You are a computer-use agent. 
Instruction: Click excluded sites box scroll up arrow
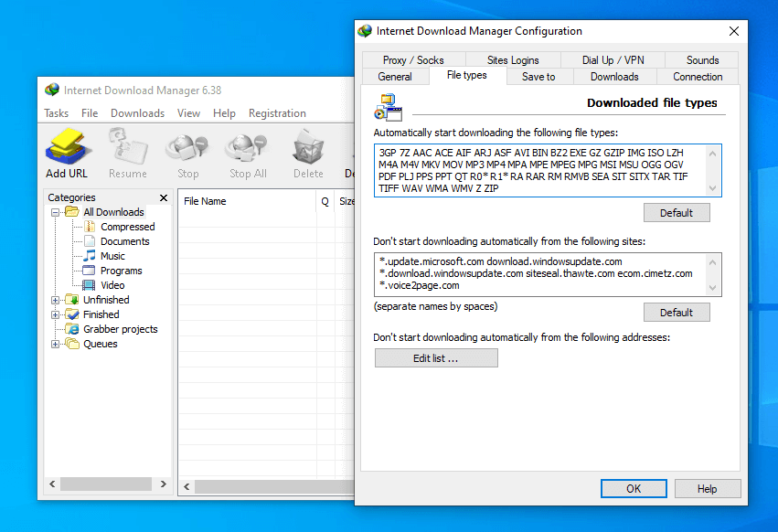point(712,262)
